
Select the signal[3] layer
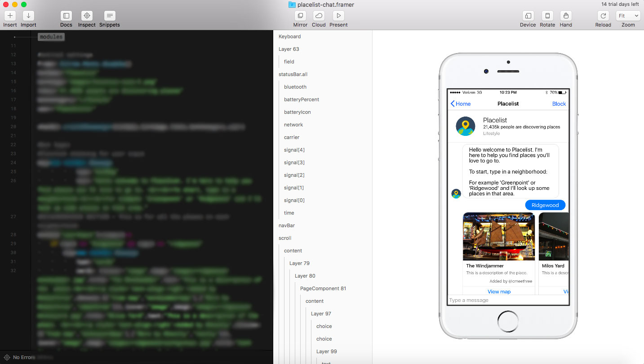pyautogui.click(x=294, y=162)
